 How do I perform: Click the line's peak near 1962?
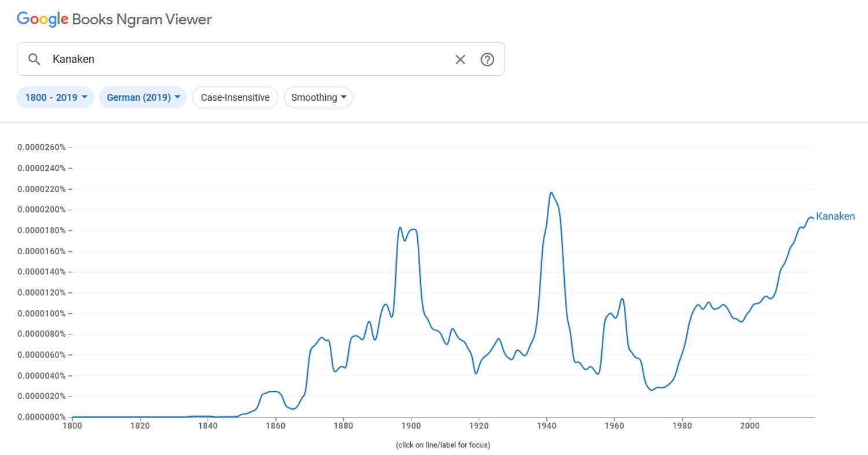coord(622,299)
